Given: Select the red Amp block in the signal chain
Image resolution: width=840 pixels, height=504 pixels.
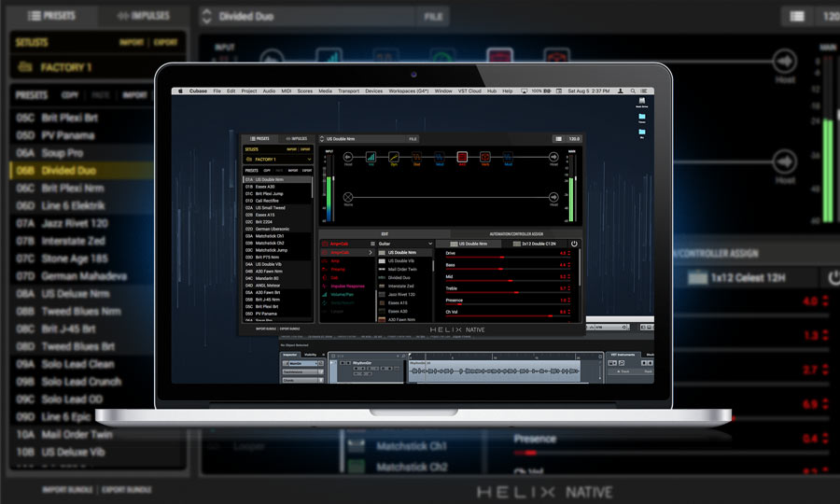Looking at the screenshot, I should [462, 157].
